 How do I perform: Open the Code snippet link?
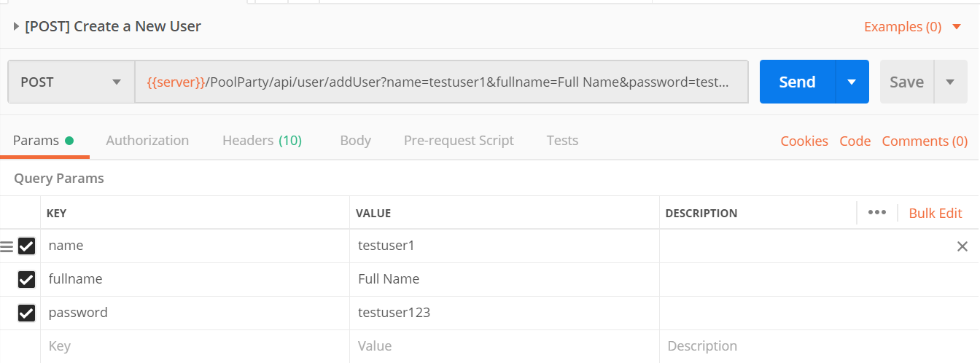coord(855,141)
